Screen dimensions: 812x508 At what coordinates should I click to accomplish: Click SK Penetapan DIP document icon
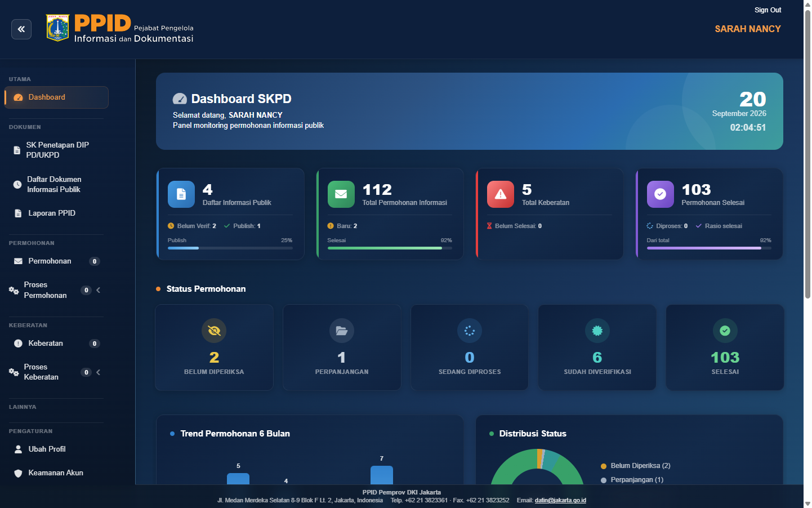point(17,150)
